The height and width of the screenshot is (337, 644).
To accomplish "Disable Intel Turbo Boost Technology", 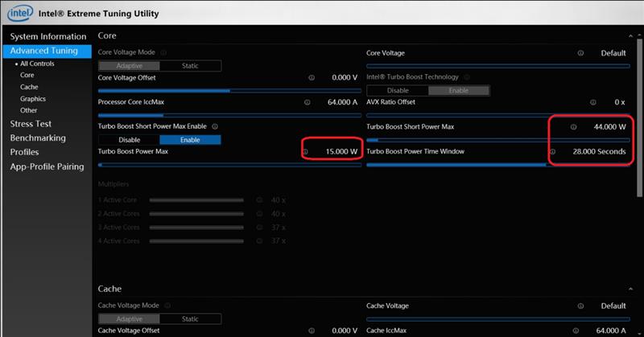I will 398,90.
